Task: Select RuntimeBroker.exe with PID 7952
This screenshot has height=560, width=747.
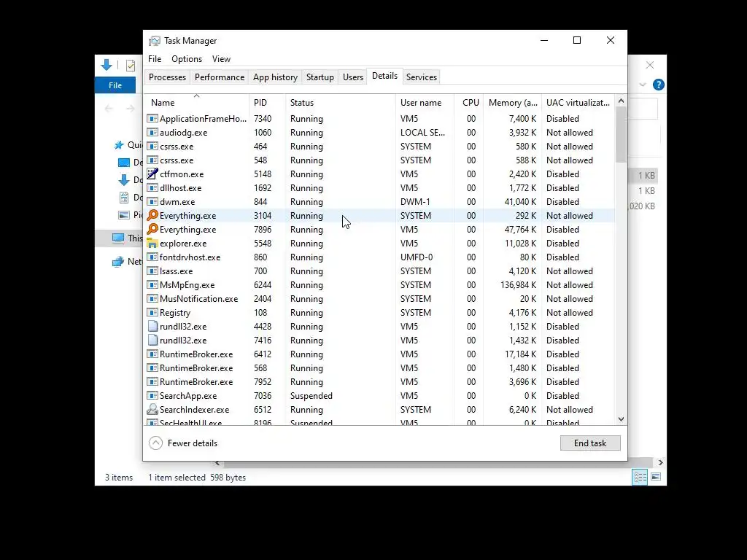Action: (379, 382)
